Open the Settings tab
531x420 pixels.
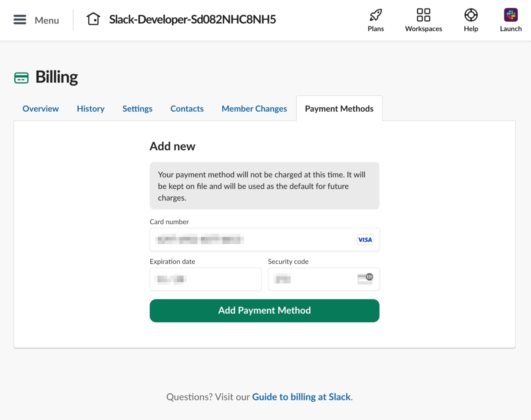(137, 109)
